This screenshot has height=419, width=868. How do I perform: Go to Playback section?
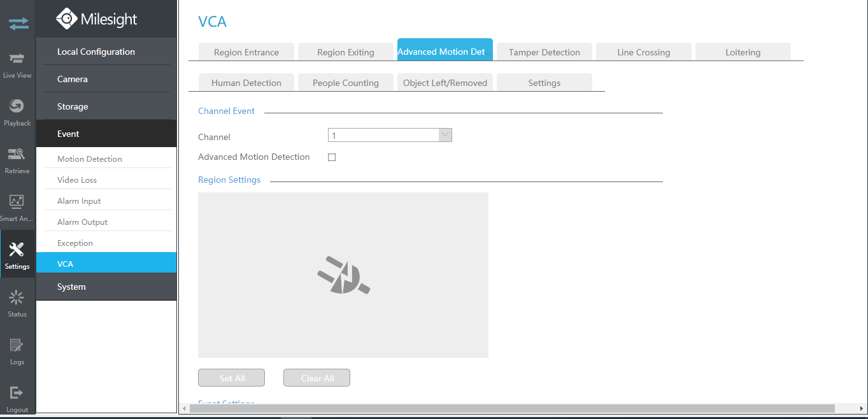(17, 113)
